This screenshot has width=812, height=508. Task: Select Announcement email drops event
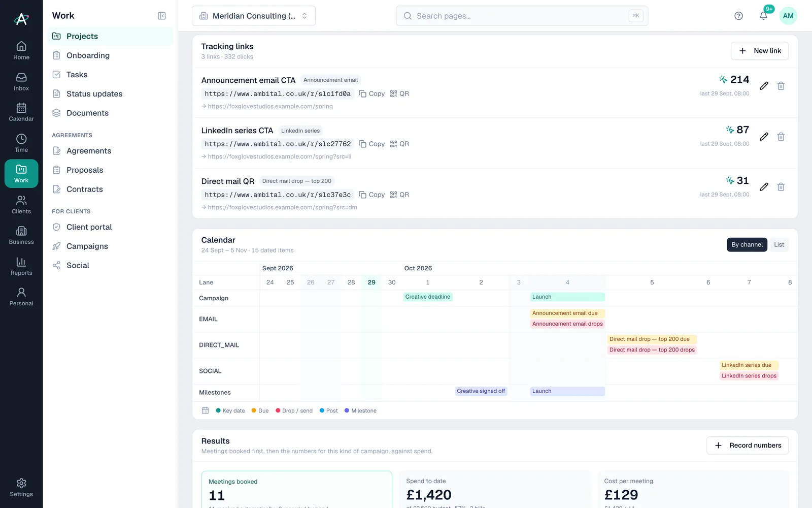[567, 324]
